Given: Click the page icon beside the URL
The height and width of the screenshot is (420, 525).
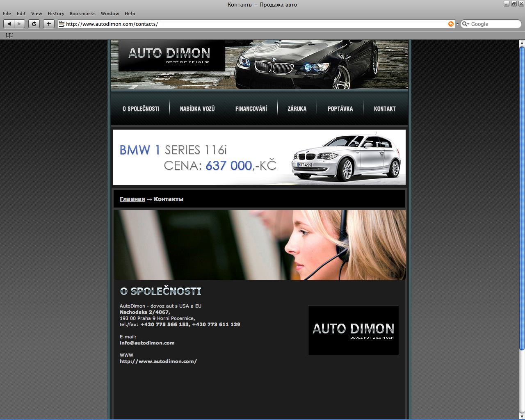Looking at the screenshot, I should click(62, 24).
